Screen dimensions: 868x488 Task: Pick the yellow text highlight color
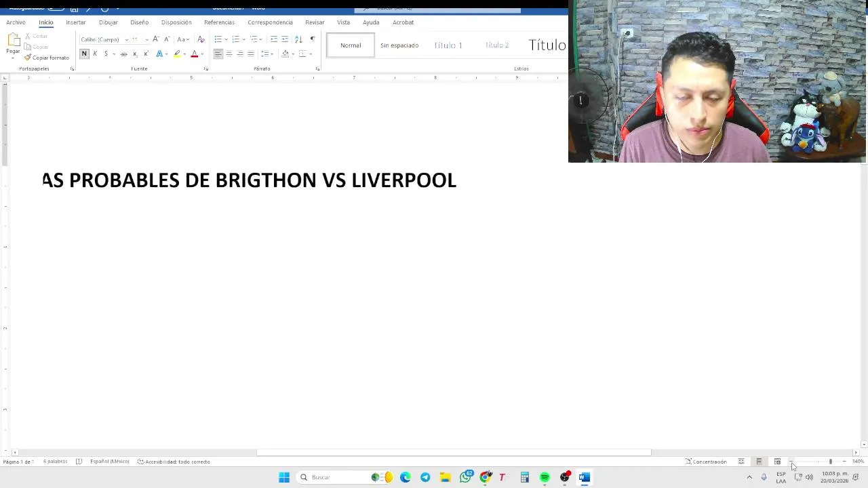tap(177, 54)
